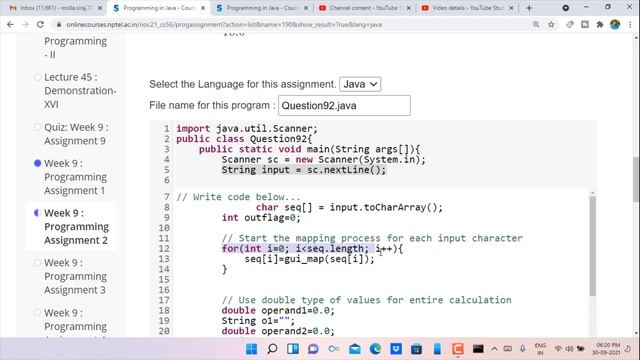Screen dimensions: 640x360
Task: Launch Microsoft Edge from taskbar
Action: coord(375,349)
